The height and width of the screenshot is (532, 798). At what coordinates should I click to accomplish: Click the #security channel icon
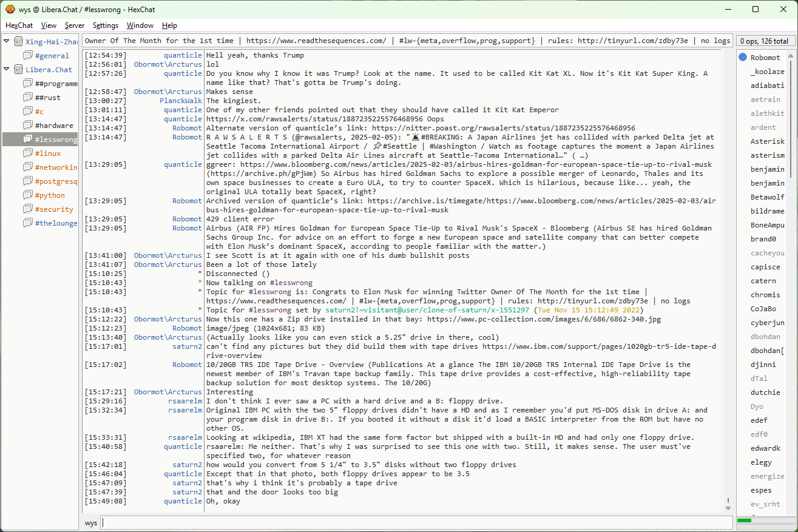coord(27,209)
